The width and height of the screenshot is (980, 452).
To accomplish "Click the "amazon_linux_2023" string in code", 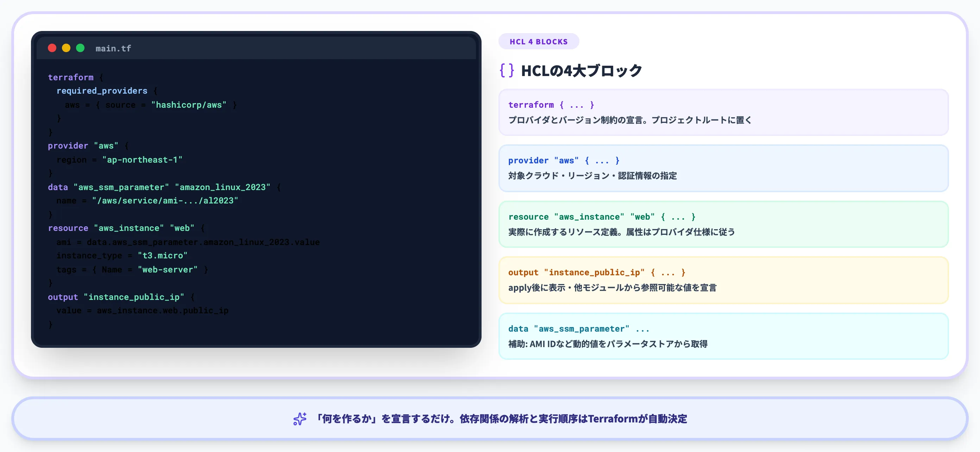I will pos(222,187).
